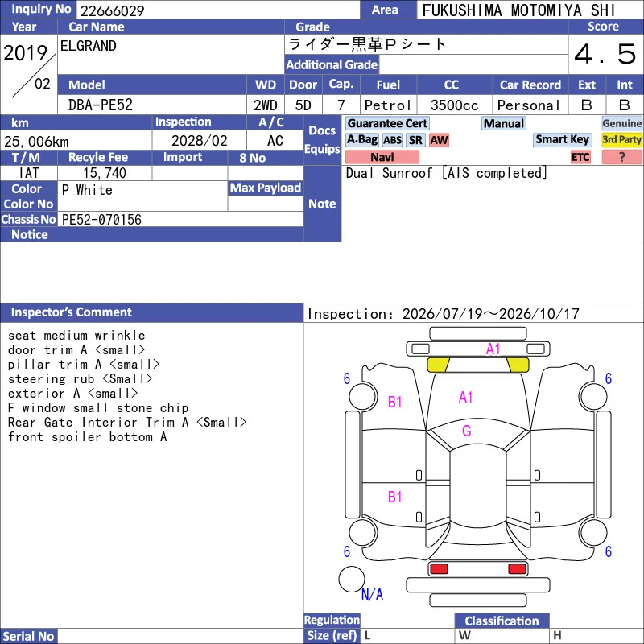This screenshot has height=644, width=644.
Task: Click the red ETC badge
Action: (x=580, y=157)
